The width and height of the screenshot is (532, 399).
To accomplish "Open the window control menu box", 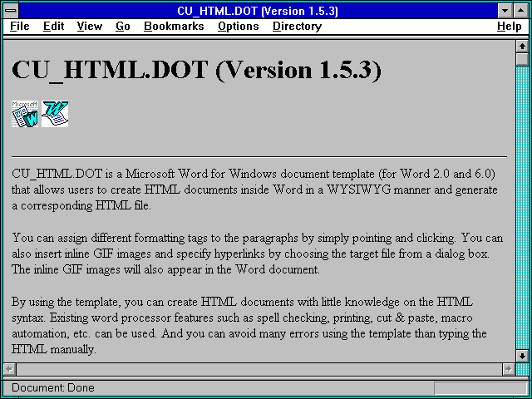I will [x=11, y=11].
